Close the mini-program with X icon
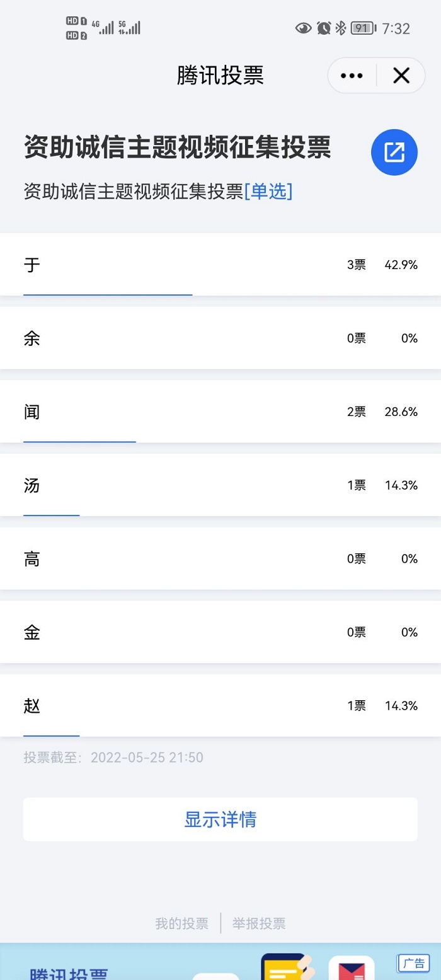441x980 pixels. (x=401, y=76)
